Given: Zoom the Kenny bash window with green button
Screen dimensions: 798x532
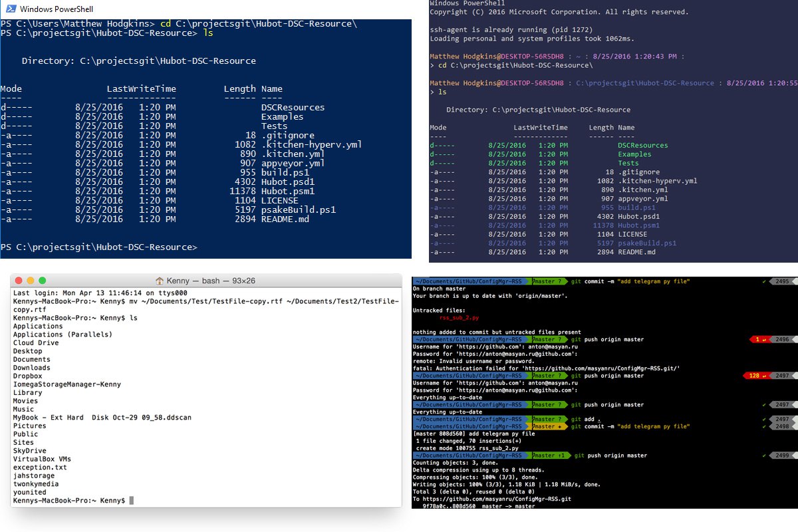Looking at the screenshot, I should point(43,281).
